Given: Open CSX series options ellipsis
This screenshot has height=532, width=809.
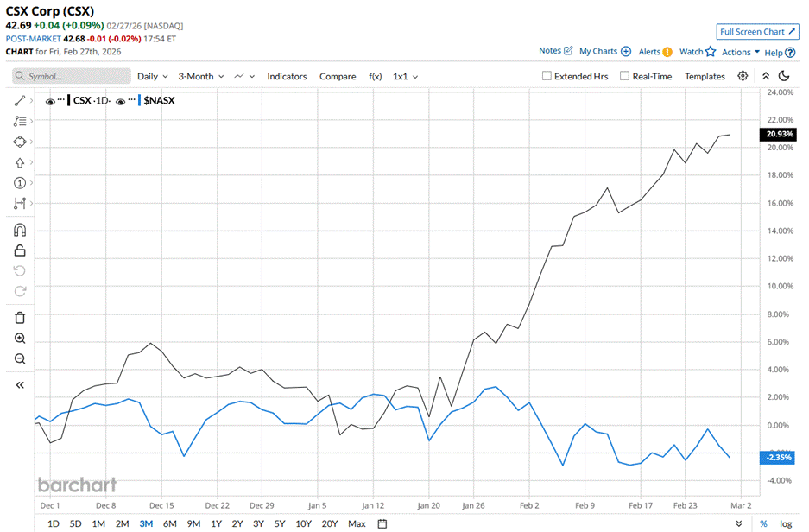Looking at the screenshot, I should click(61, 99).
